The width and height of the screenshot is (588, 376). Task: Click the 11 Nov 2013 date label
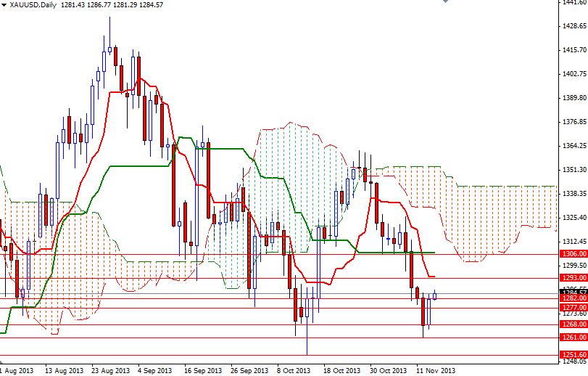(x=436, y=371)
